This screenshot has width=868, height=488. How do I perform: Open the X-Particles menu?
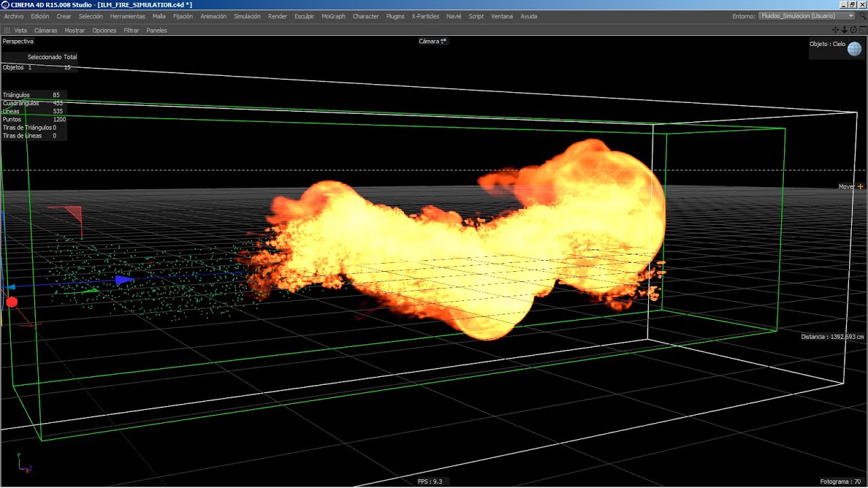(425, 16)
